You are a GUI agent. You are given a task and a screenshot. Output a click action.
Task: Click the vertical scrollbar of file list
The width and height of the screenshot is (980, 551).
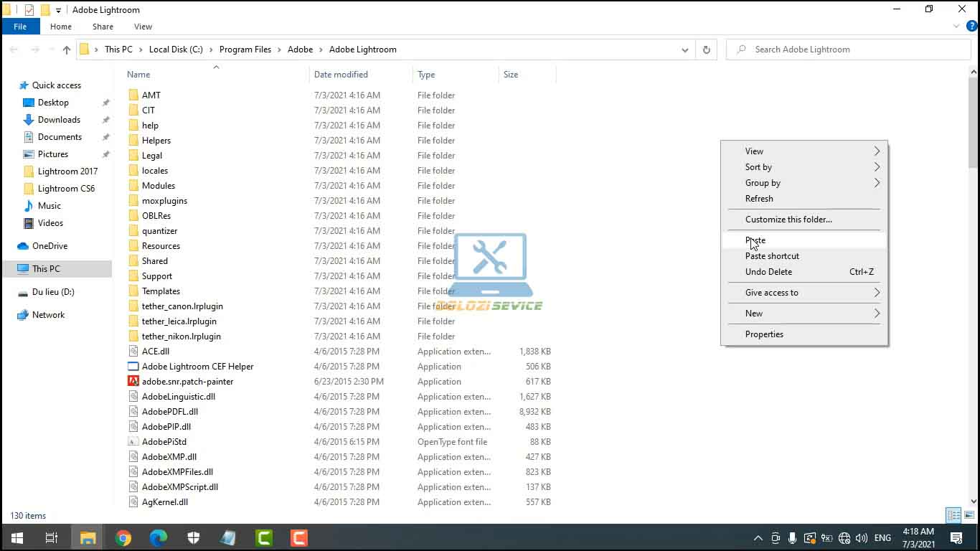click(974, 287)
